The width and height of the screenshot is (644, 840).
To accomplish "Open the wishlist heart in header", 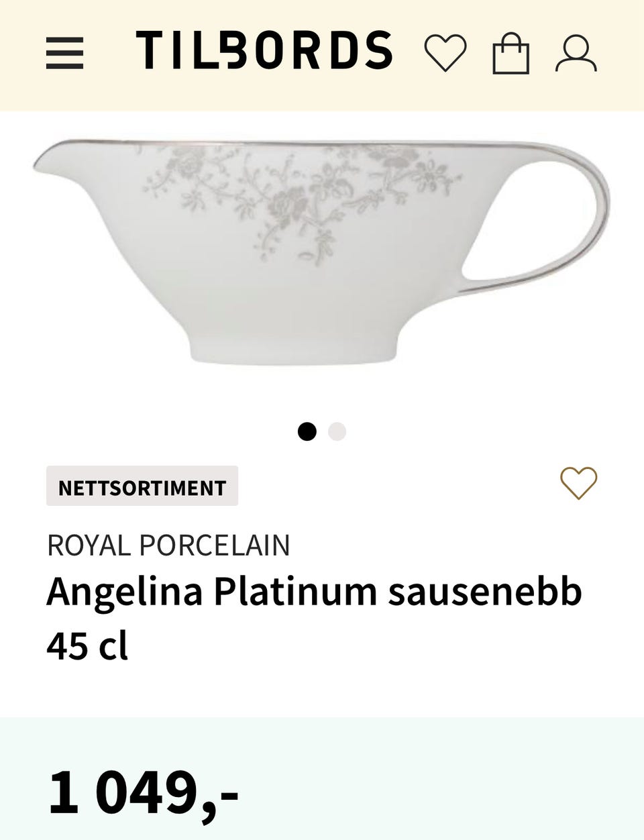I will (445, 53).
